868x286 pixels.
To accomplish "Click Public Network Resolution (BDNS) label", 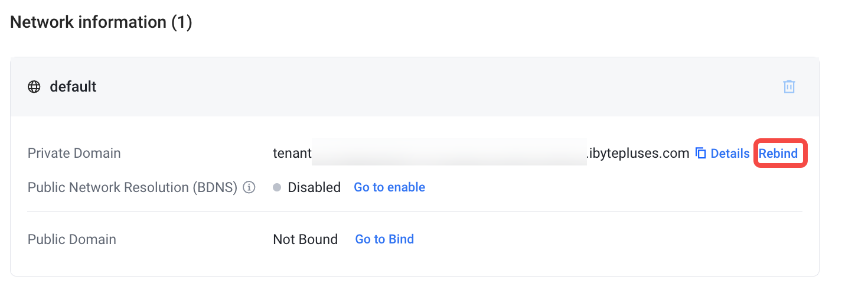I will (x=132, y=188).
